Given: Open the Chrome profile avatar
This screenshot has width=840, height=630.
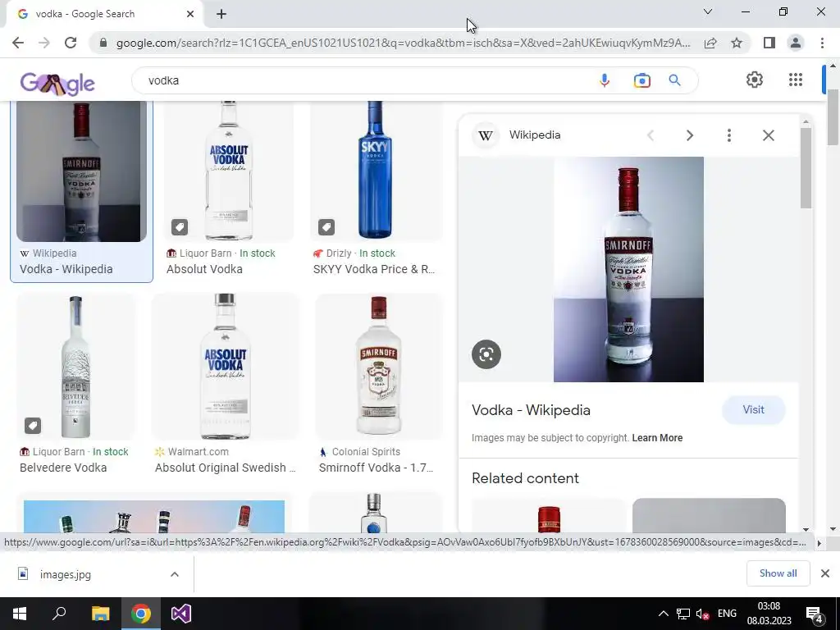Looking at the screenshot, I should coord(796,43).
